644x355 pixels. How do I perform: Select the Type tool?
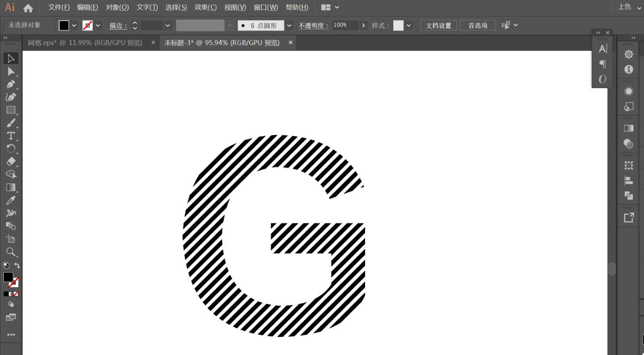(11, 136)
